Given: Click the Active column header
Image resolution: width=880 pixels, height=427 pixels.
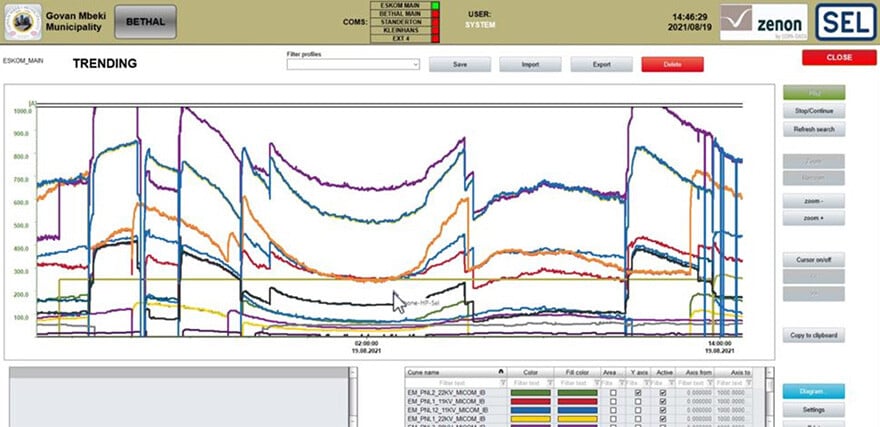Looking at the screenshot, I should (663, 372).
